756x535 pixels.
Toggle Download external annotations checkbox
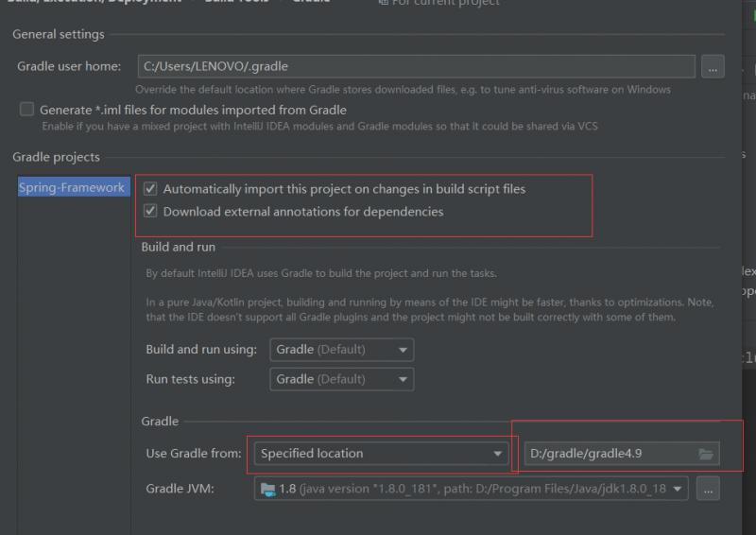[150, 212]
